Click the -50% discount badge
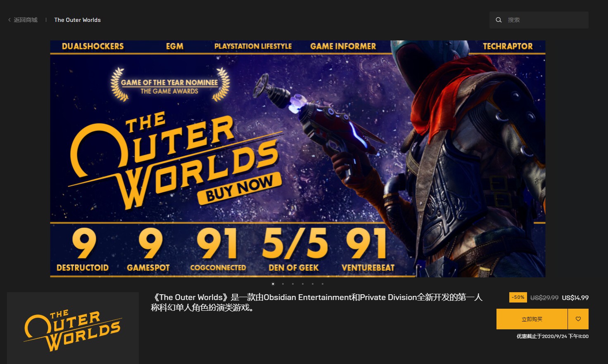This screenshot has width=608, height=364. click(518, 297)
